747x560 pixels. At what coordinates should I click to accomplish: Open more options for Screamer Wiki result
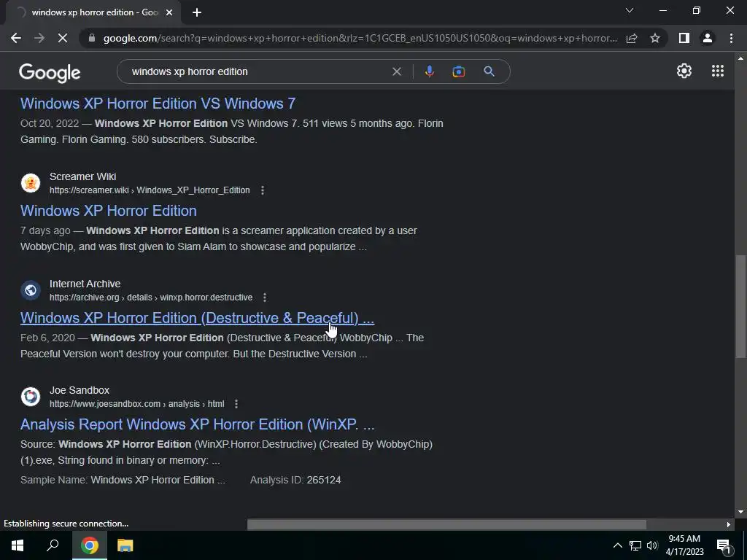[263, 190]
